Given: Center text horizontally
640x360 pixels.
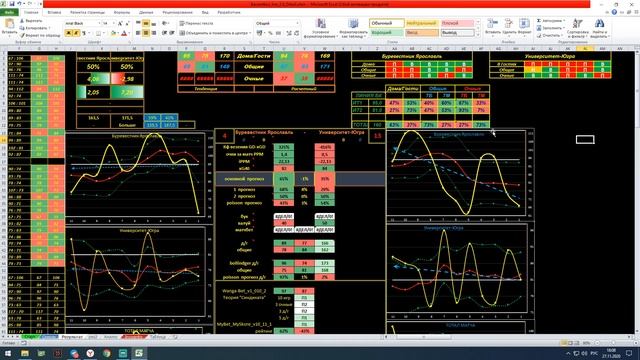Looking at the screenshot, I should coord(146,33).
